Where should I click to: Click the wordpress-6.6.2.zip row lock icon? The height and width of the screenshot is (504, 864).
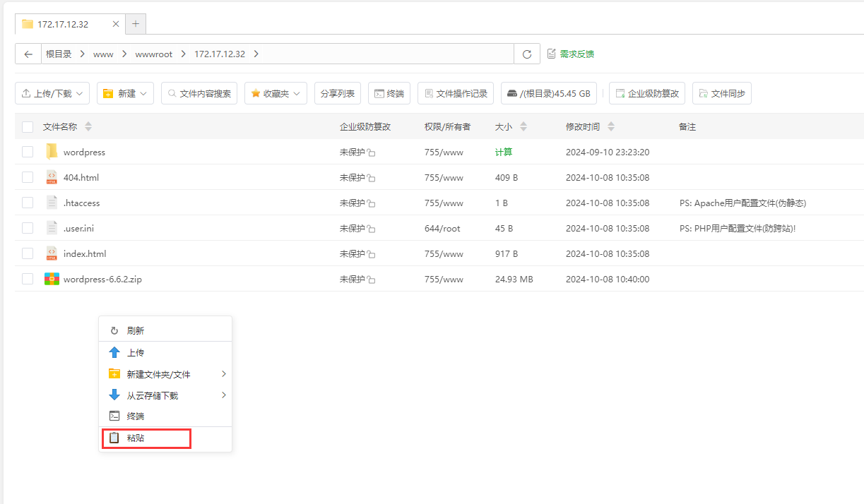(371, 280)
